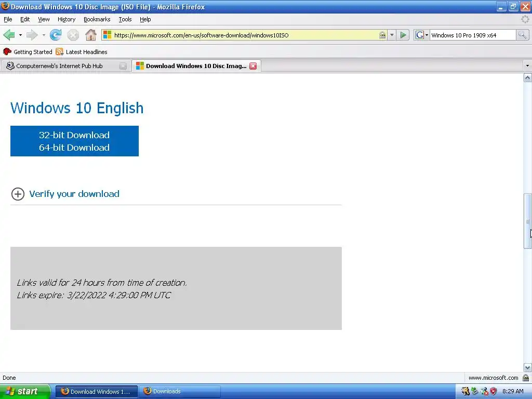Select Download Windows taskbar button
The width and height of the screenshot is (532, 399).
pyautogui.click(x=97, y=392)
